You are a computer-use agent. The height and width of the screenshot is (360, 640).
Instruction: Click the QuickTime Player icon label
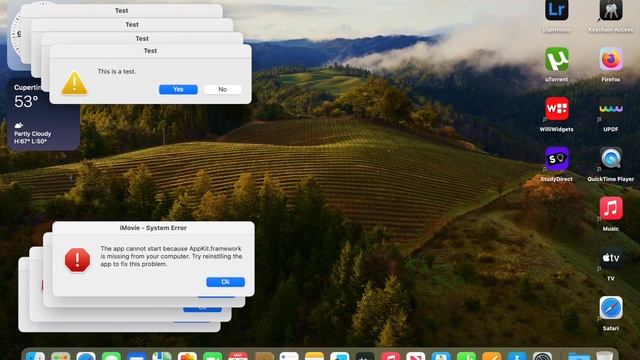611,179
